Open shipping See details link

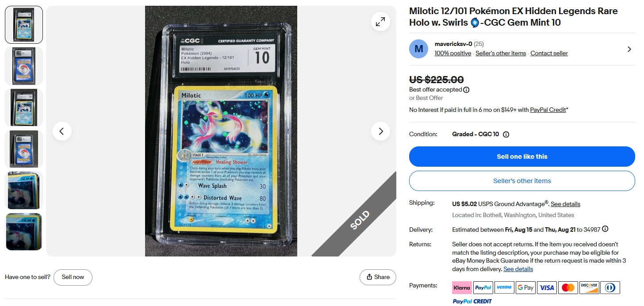[x=565, y=204]
